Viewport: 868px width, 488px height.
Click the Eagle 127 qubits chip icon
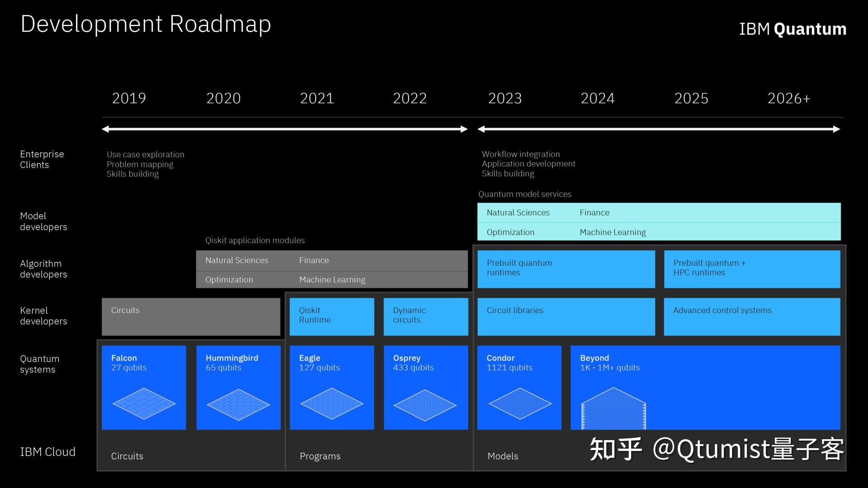pos(332,404)
